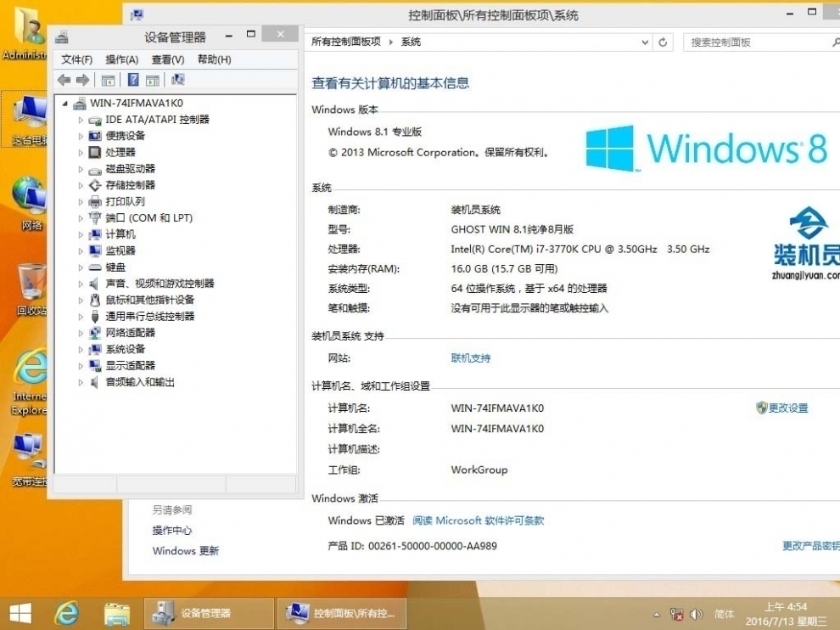840x630 pixels.
Task: Expand the 处理器 (Processors) tree node
Action: (81, 153)
